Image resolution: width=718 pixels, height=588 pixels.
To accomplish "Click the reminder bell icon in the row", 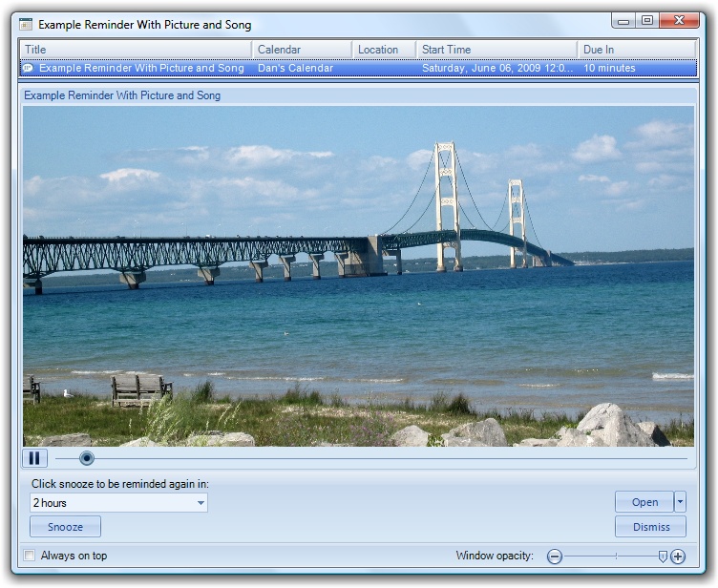I will pyautogui.click(x=28, y=68).
